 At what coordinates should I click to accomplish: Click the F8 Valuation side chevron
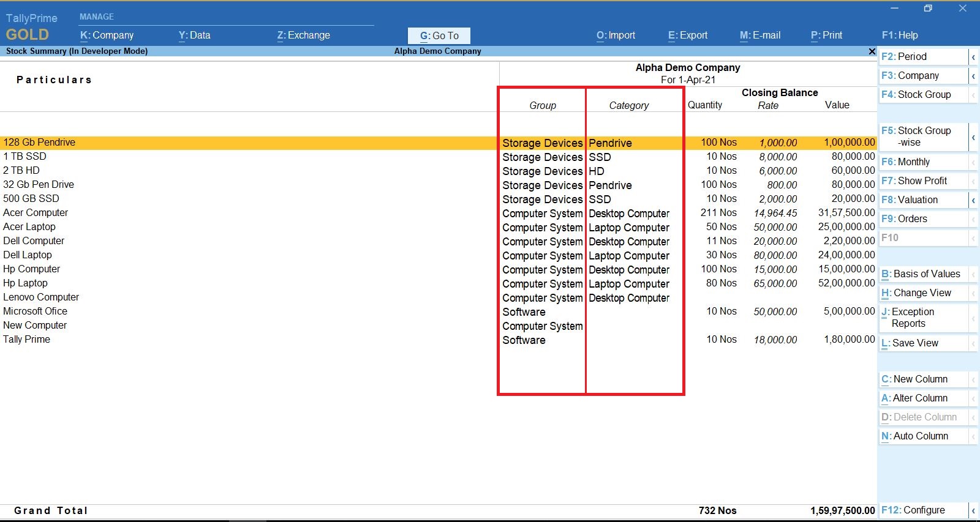(x=973, y=200)
